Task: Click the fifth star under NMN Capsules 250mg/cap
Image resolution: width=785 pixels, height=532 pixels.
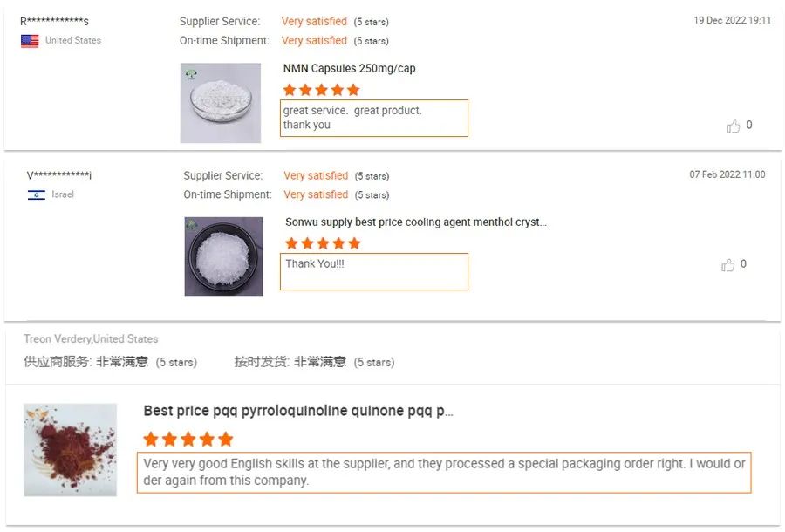Action: (x=353, y=89)
